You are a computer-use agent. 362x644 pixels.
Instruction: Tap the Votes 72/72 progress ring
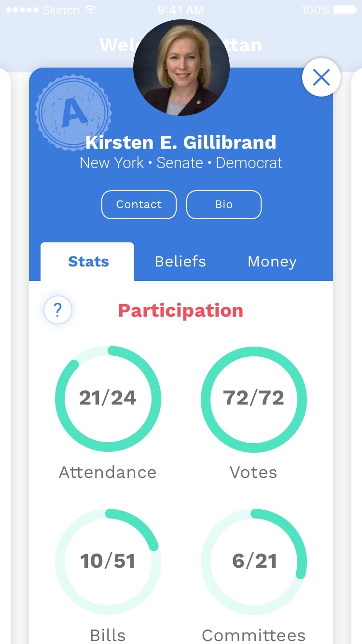coord(254,399)
